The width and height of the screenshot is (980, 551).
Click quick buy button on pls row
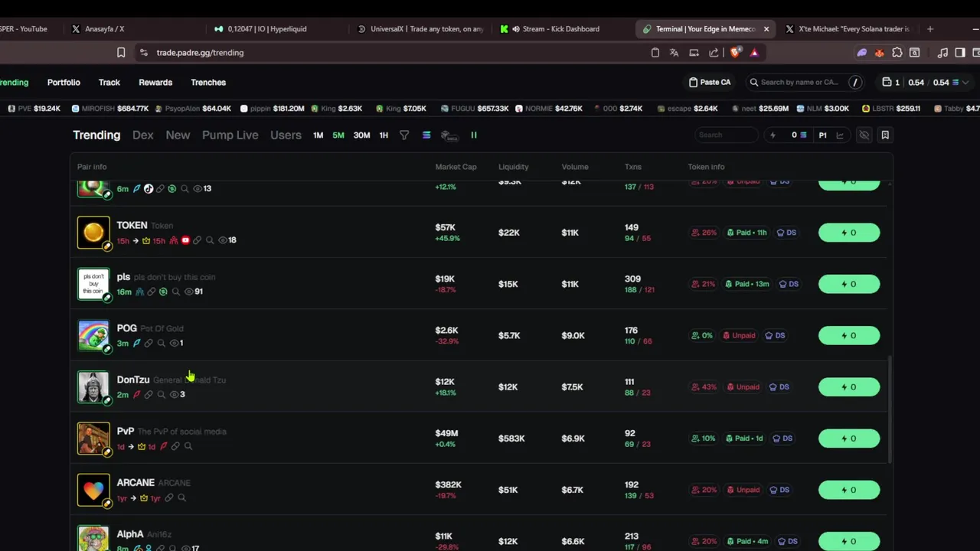coord(848,284)
